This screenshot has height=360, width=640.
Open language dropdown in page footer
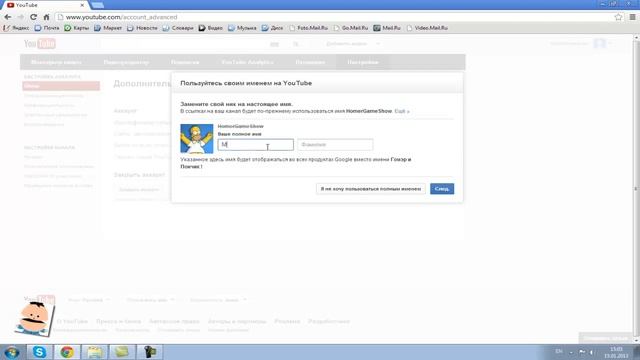click(88, 300)
